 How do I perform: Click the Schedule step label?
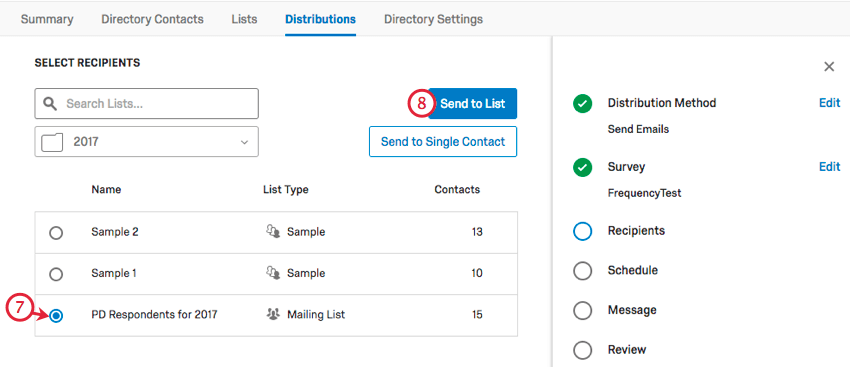click(x=633, y=271)
